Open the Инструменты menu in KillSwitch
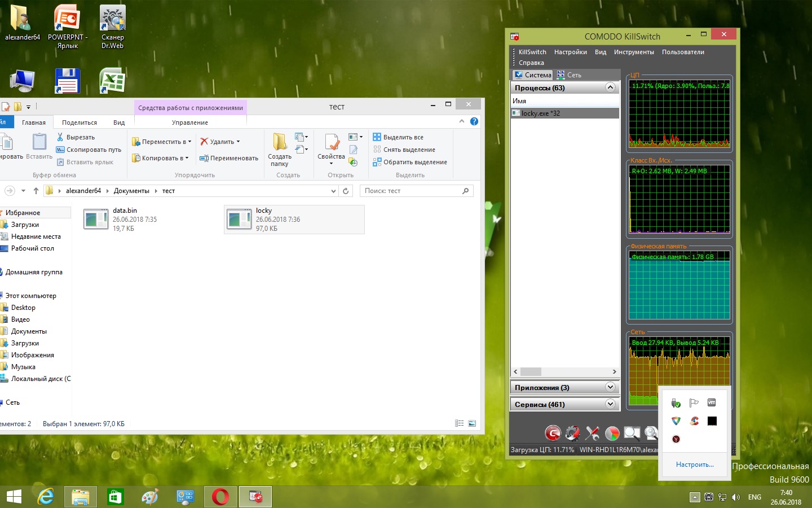 pyautogui.click(x=634, y=52)
